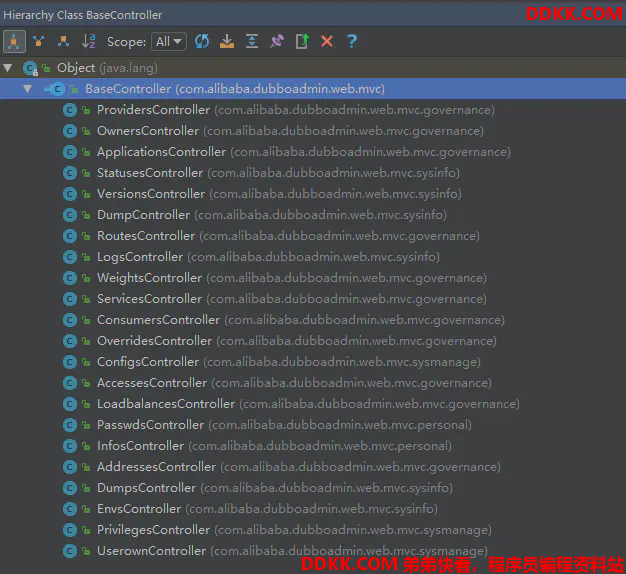
Task: Select PrivilegesController in the tree
Action: [313, 530]
